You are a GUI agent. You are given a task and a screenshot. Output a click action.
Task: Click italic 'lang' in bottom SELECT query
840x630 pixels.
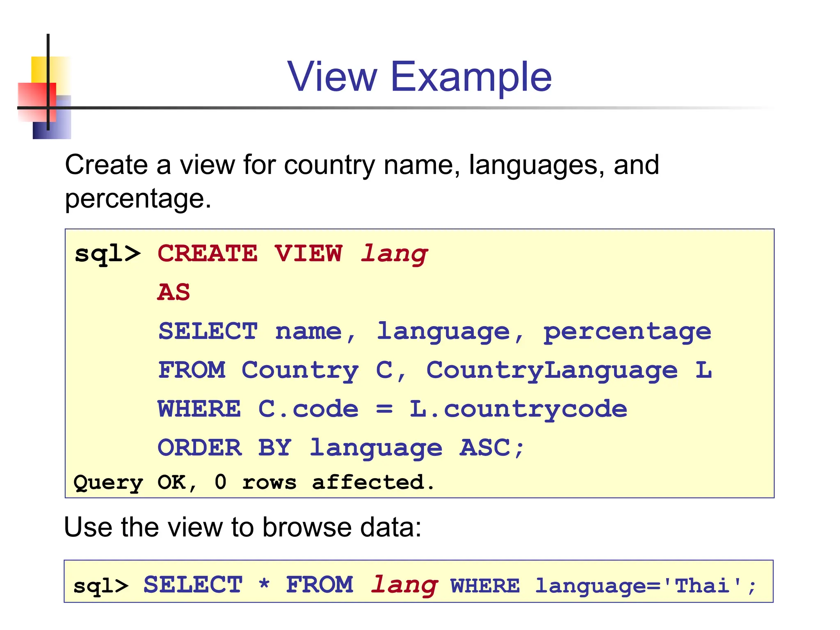point(404,585)
